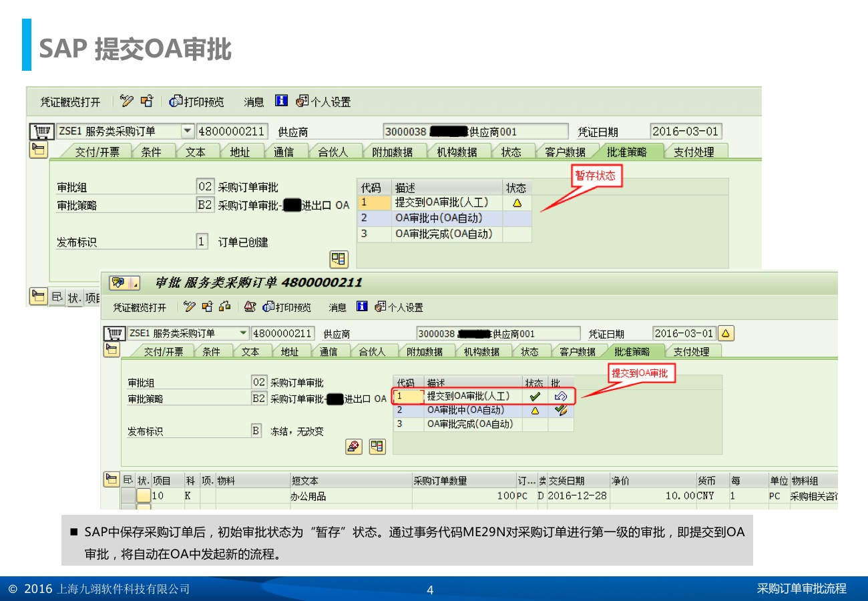Click 消息 in the upper window toolbar
Viewport: 868px width, 601px height.
254,102
